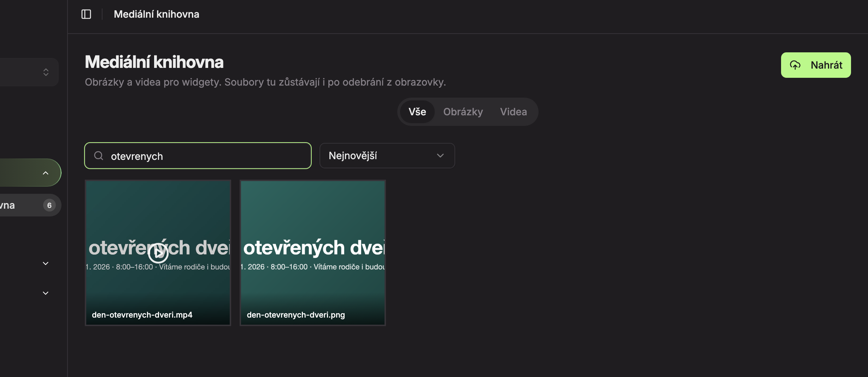This screenshot has height=377, width=868.
Task: Toggle the sidebar panel icon
Action: 86,14
